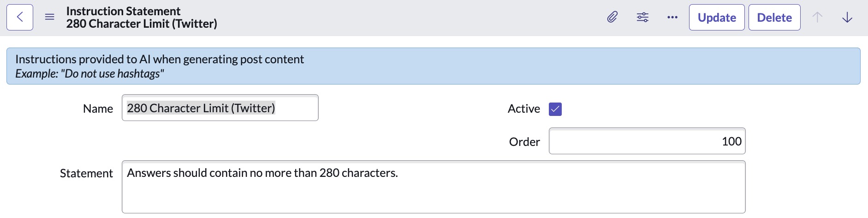
Task: Open the hamburger additional actions menu
Action: tap(50, 18)
